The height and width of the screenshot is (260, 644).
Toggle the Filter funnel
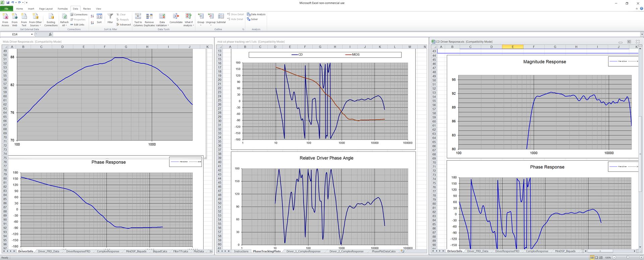pos(110,19)
